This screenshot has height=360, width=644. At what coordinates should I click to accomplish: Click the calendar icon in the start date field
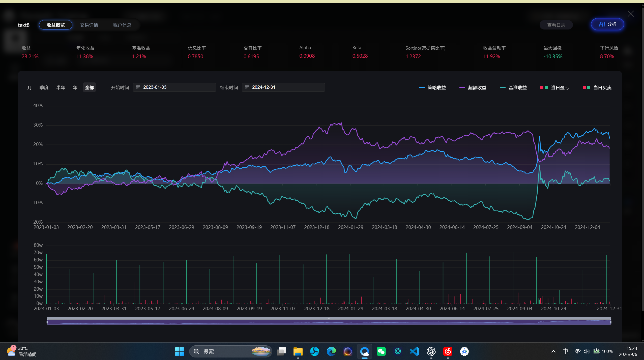click(x=138, y=87)
